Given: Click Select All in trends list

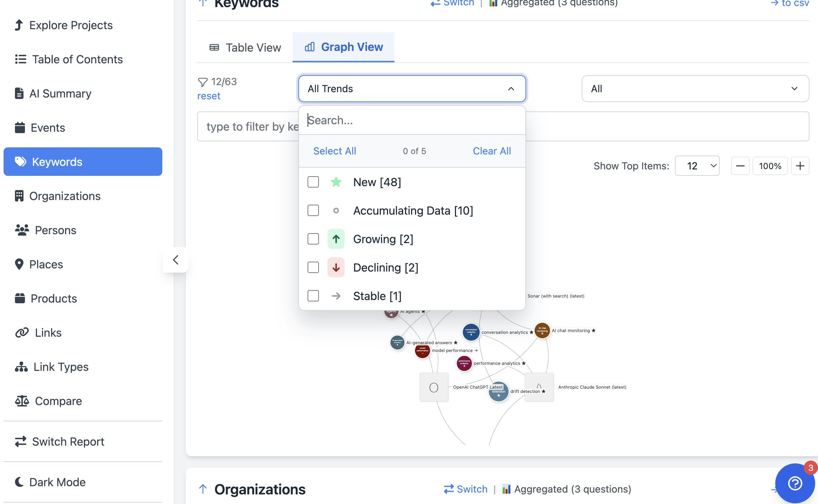Looking at the screenshot, I should point(334,151).
